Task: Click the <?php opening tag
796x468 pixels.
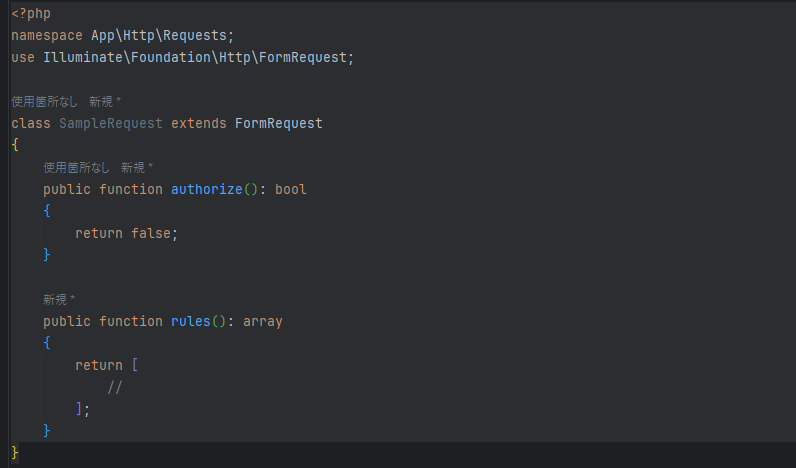Action: (x=30, y=14)
